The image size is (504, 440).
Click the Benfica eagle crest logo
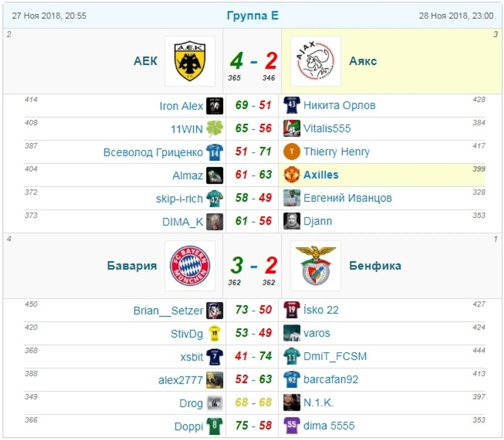coord(316,266)
